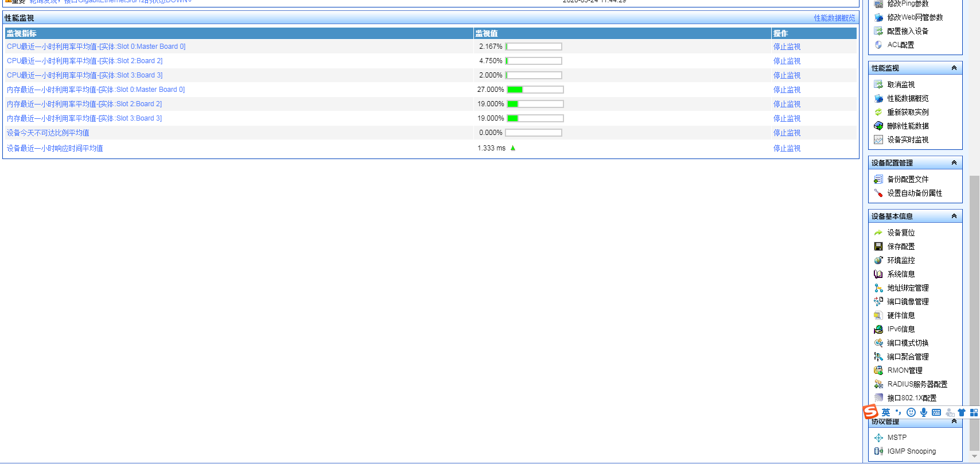980x464 pixels.
Task: Click the globe icon beside 修改Web网管参数
Action: [x=878, y=17]
